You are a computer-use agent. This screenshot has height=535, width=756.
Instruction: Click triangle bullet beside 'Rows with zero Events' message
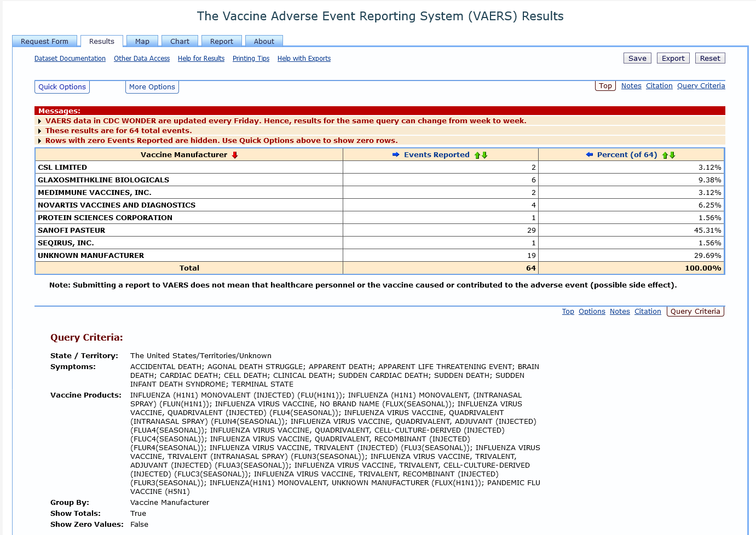click(x=39, y=141)
